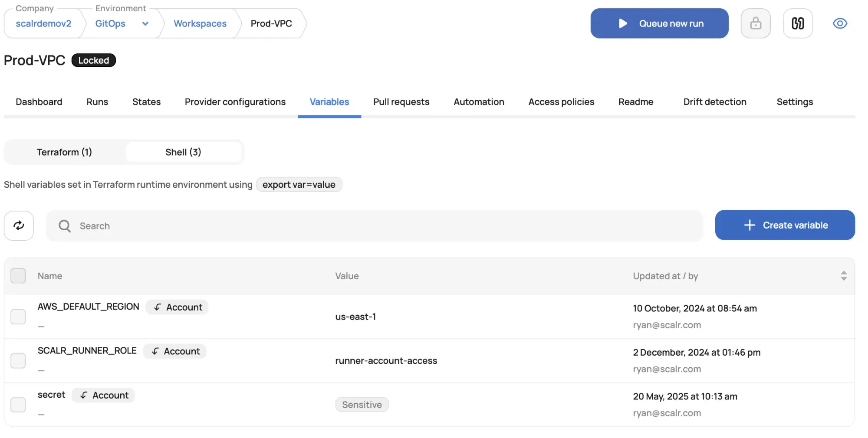The image size is (868, 438).
Task: Click the Workspaces breadcrumb link
Action: [200, 23]
